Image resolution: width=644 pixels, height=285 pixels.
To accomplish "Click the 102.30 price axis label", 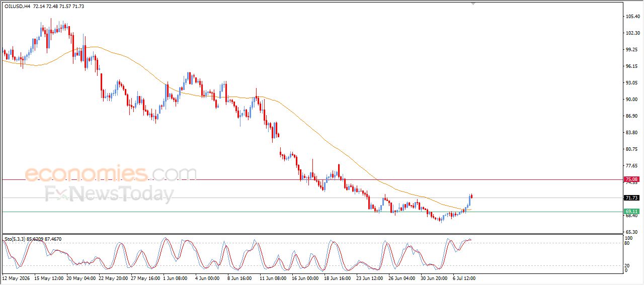I will (632, 33).
